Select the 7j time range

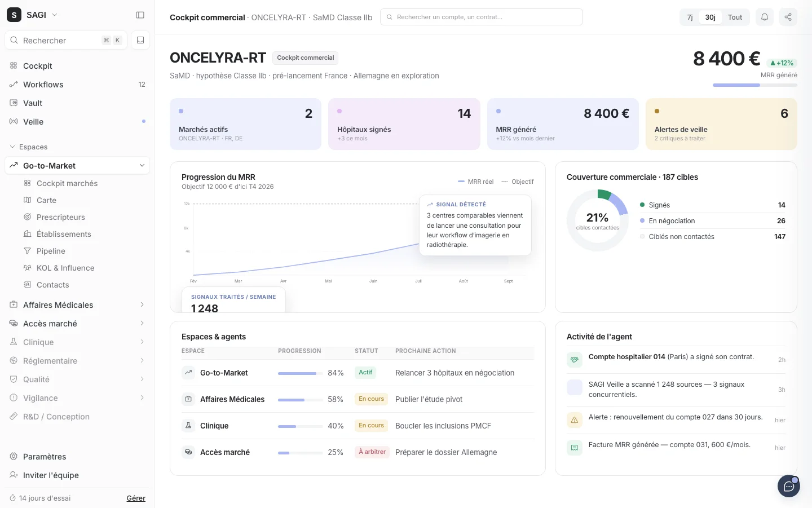click(x=690, y=17)
